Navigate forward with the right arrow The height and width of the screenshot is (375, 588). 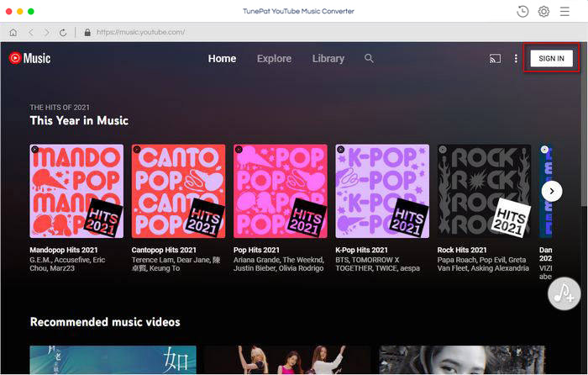[x=45, y=32]
